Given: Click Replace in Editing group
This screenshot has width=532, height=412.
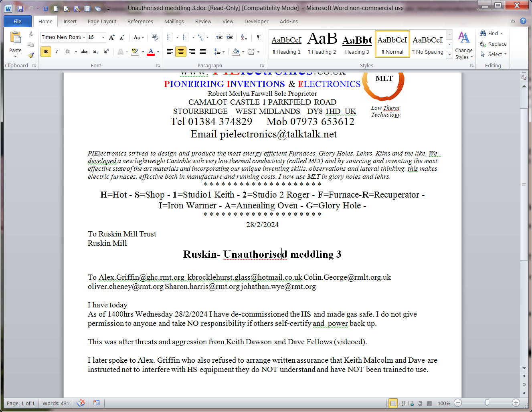Looking at the screenshot, I should pos(494,44).
